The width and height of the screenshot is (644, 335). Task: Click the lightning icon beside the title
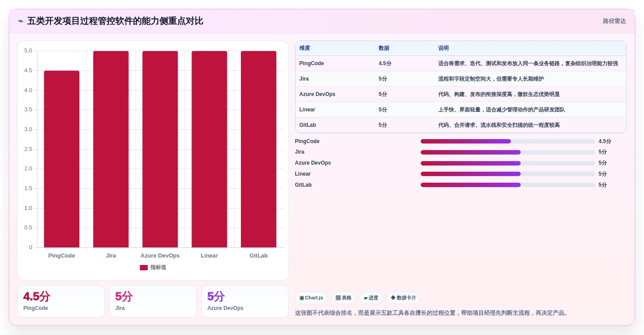[x=21, y=21]
